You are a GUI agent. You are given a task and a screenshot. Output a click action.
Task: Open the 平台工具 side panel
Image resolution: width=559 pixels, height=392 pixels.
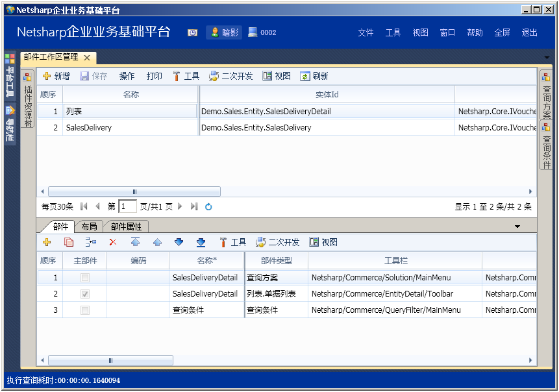[10, 77]
